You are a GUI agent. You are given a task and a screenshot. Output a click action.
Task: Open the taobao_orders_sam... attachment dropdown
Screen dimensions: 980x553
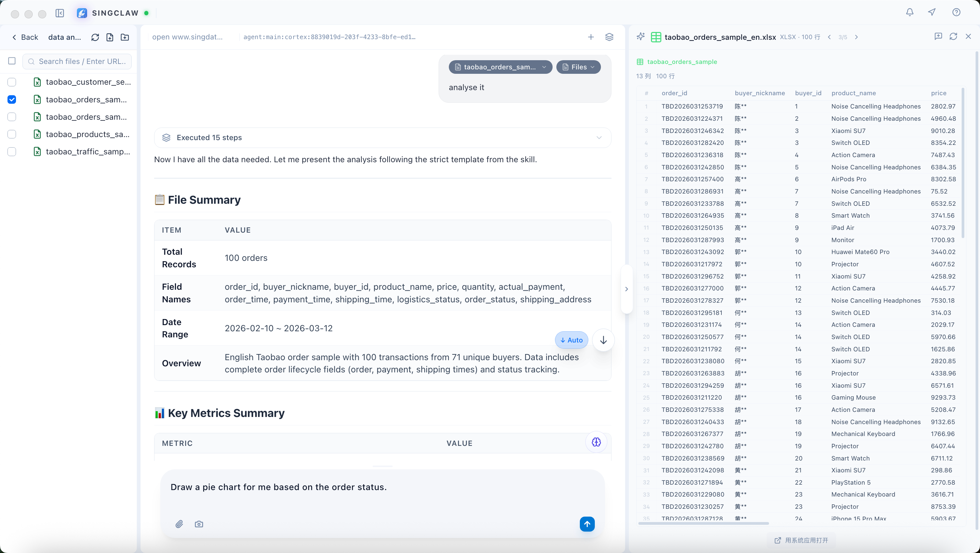(500, 67)
